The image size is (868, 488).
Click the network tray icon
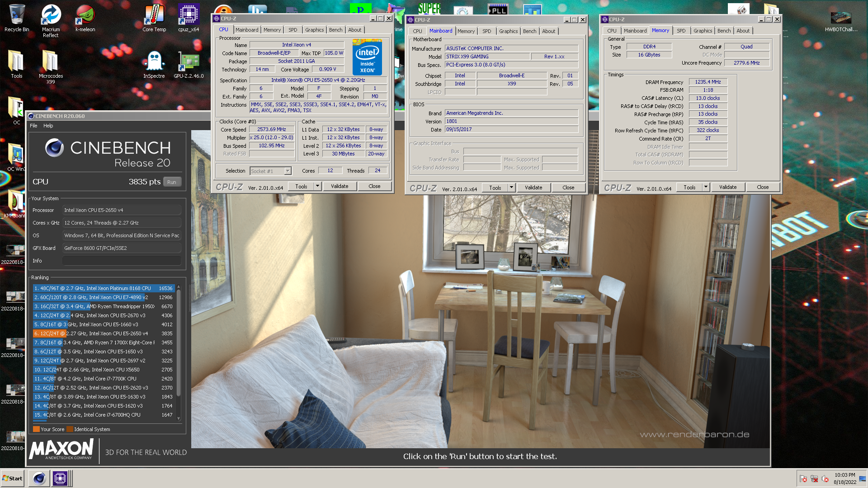pyautogui.click(x=814, y=479)
